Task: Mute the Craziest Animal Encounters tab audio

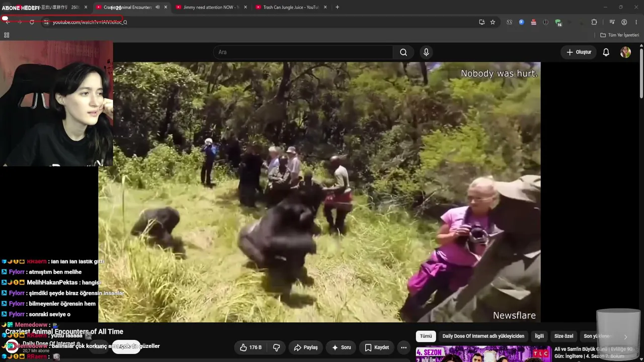Action: click(x=157, y=8)
